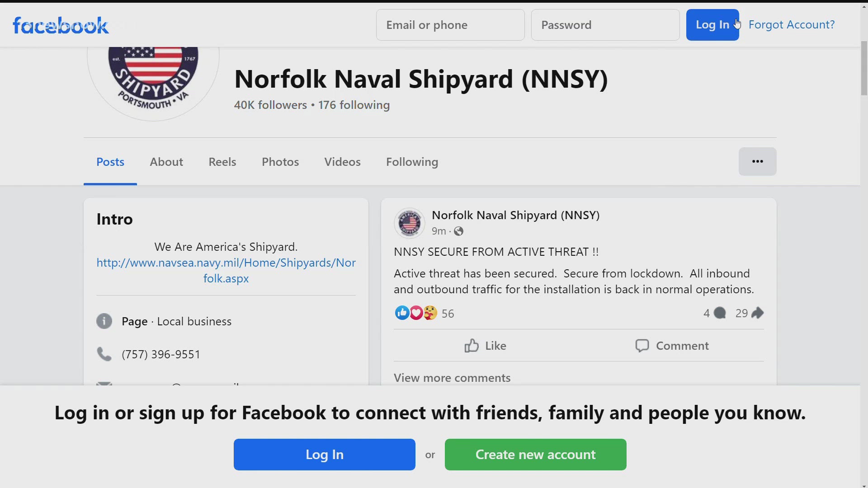Click the Share arrow icon on post

[758, 313]
